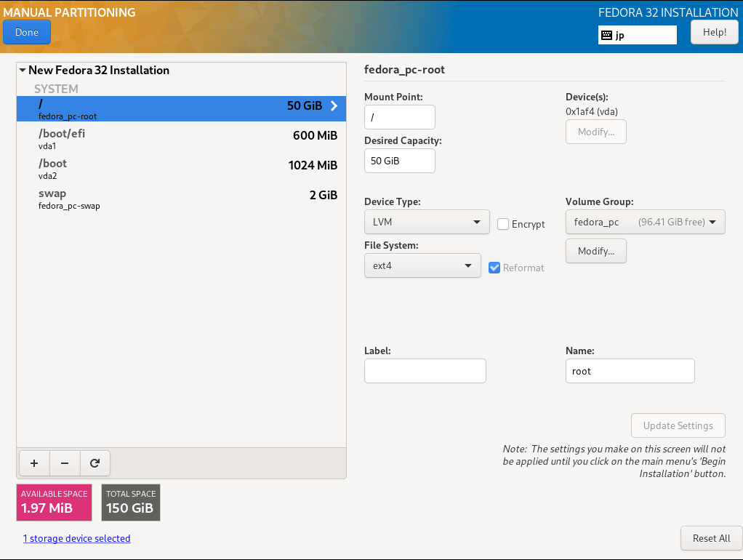Open the 1 storage device selected link

77,538
